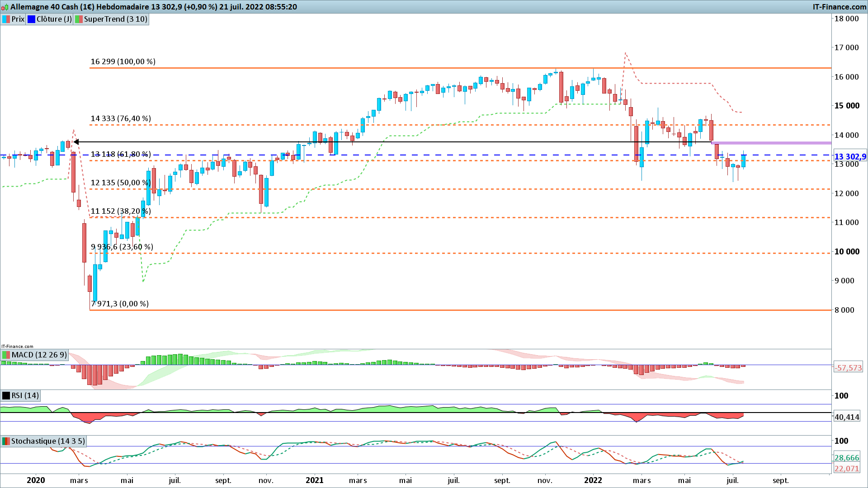Click the black arrowhead marker on the horizontal line
Viewport: 868px width, 488px height.
pos(76,142)
